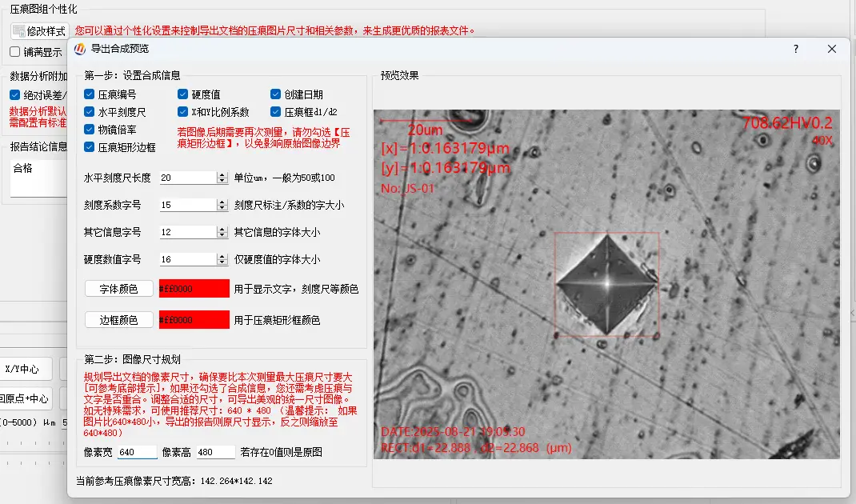Viewport: 856px width, 504px height.
Task: Click the 字体颜色 button
Action: pyautogui.click(x=118, y=289)
